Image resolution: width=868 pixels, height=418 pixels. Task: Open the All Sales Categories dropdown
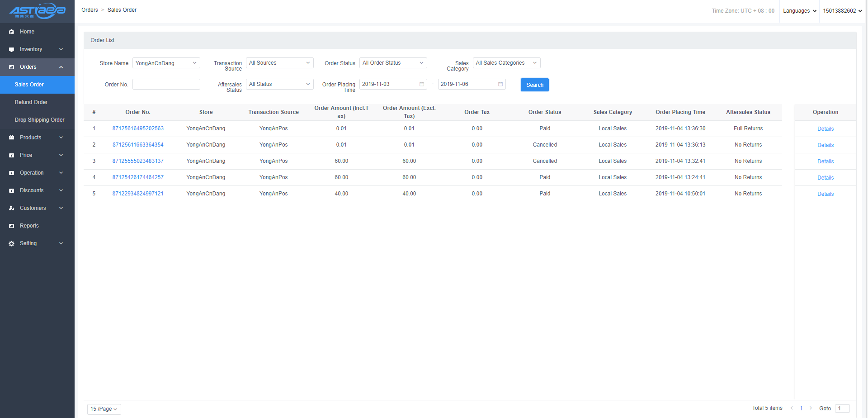(x=506, y=63)
